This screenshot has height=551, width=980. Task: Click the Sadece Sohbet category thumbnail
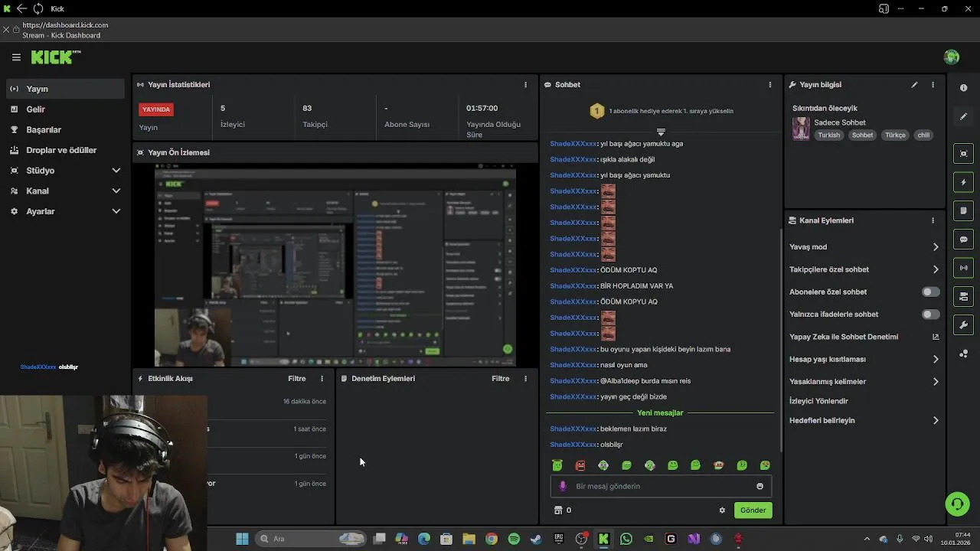(x=801, y=129)
